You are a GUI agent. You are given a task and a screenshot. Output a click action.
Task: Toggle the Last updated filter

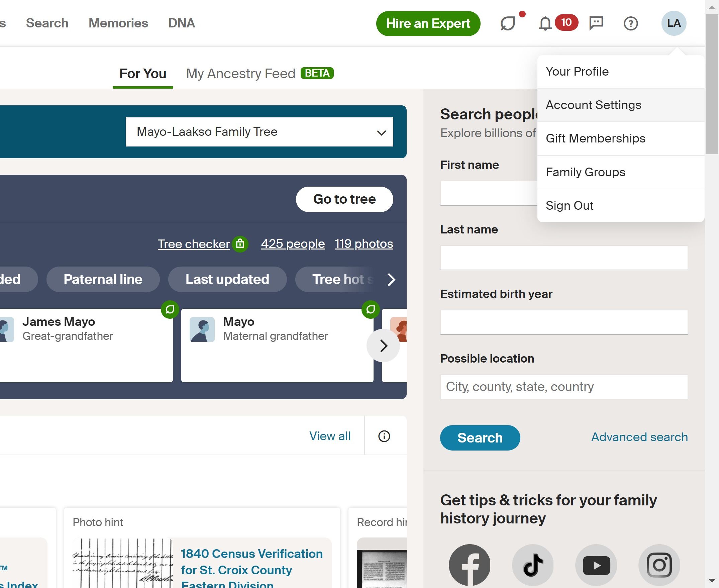point(227,279)
